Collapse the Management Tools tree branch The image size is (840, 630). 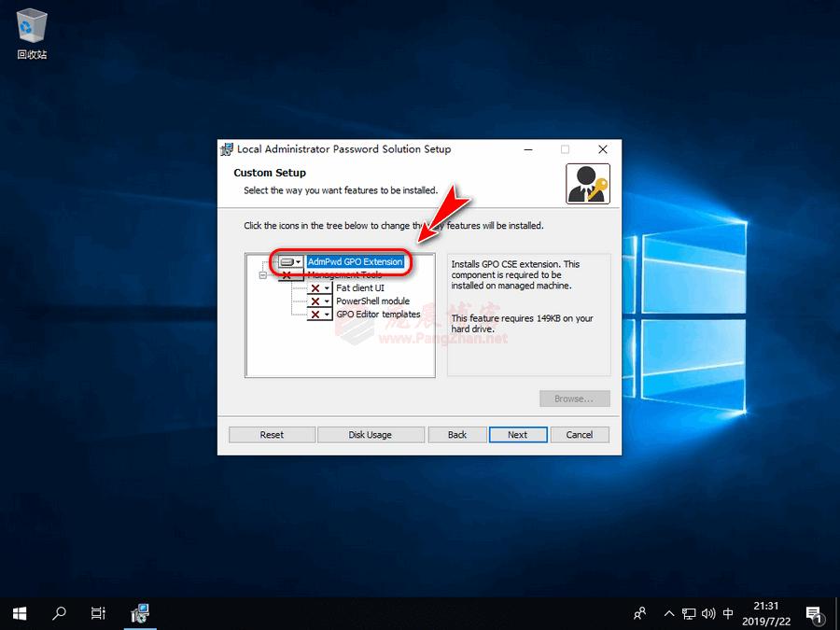click(262, 275)
